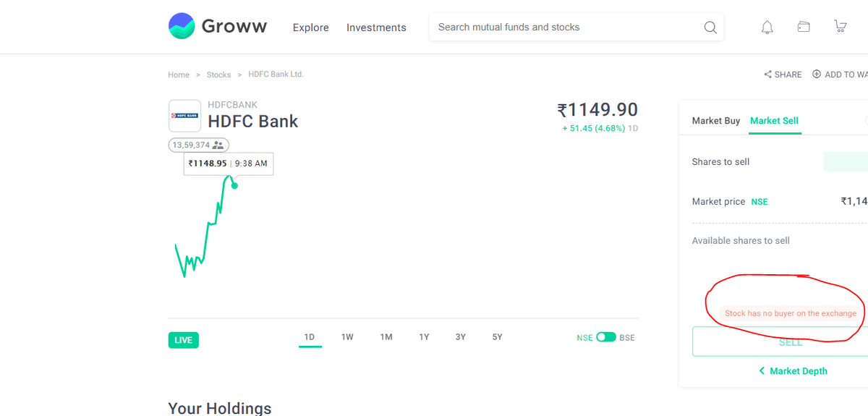The image size is (868, 416).
Task: Open the notifications bell icon
Action: pos(767,27)
